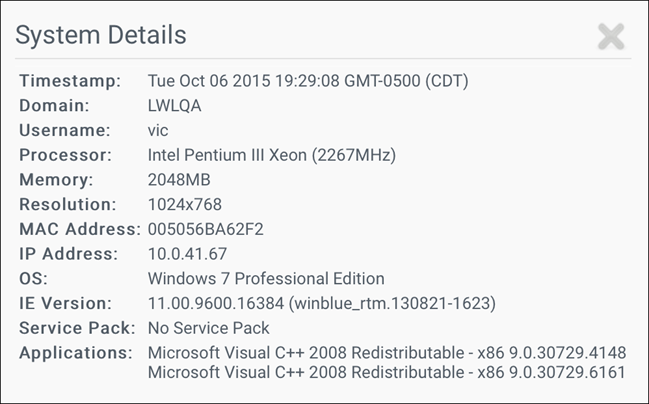This screenshot has width=649, height=404.
Task: Close the System Details dialog
Action: [x=610, y=38]
